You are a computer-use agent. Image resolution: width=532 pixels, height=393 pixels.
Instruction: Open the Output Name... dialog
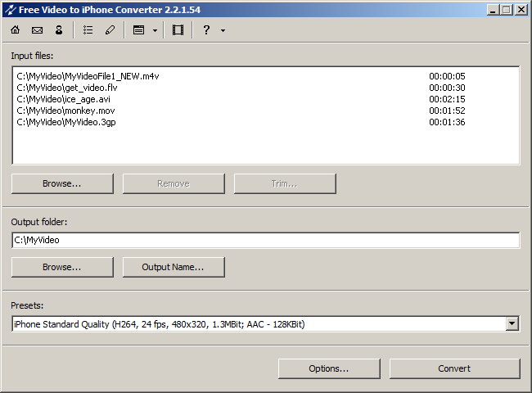click(x=174, y=268)
